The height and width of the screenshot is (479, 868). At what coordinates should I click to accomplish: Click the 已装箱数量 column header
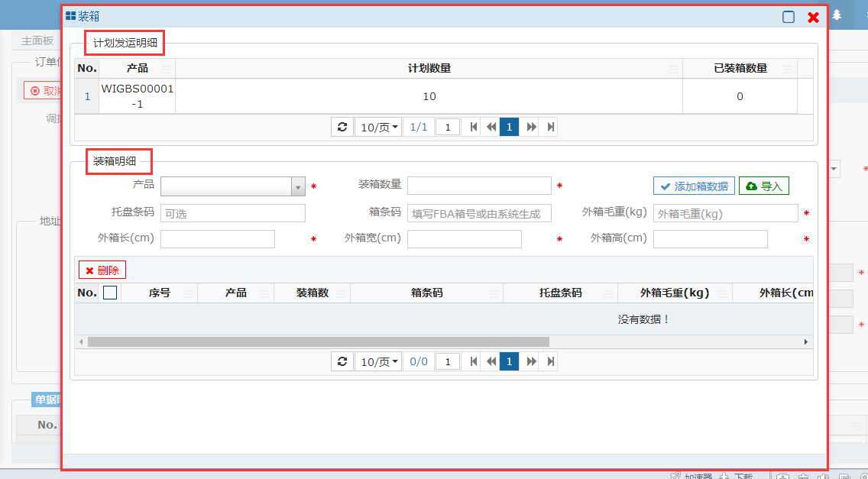pos(740,69)
